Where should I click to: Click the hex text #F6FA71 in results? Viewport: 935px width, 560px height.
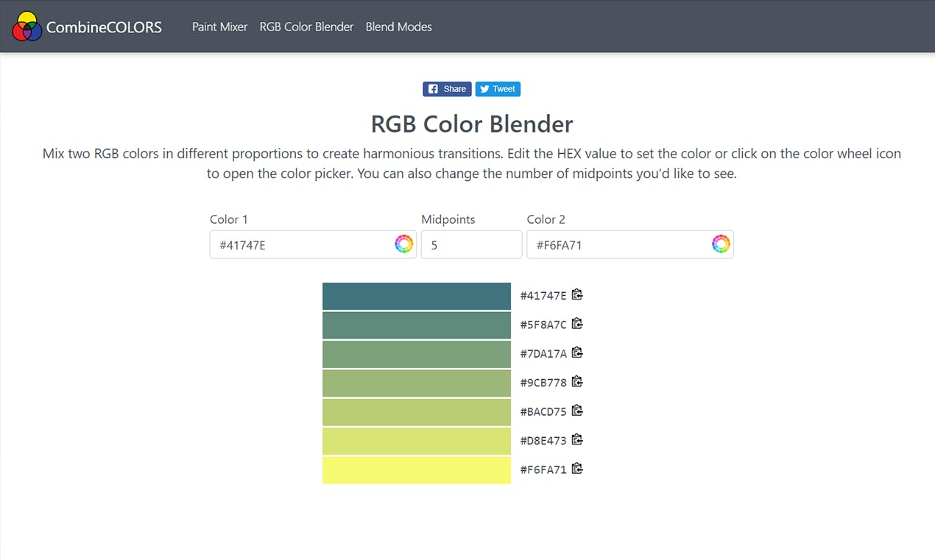543,469
